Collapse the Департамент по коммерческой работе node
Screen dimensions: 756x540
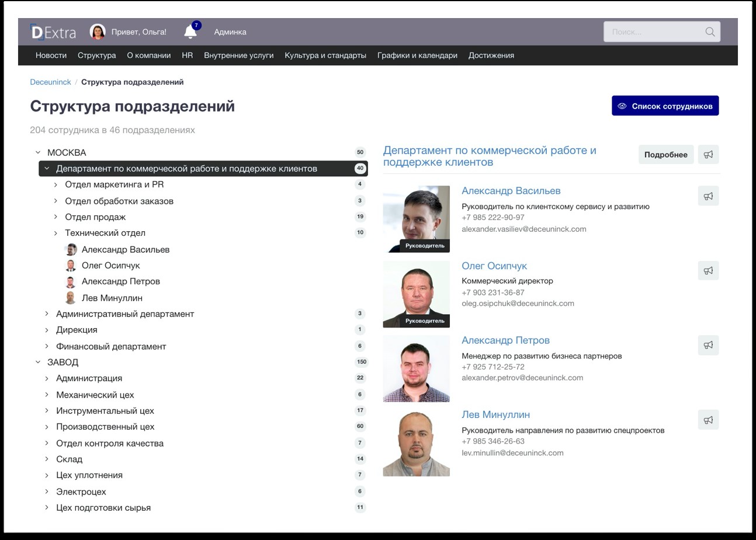tap(46, 168)
